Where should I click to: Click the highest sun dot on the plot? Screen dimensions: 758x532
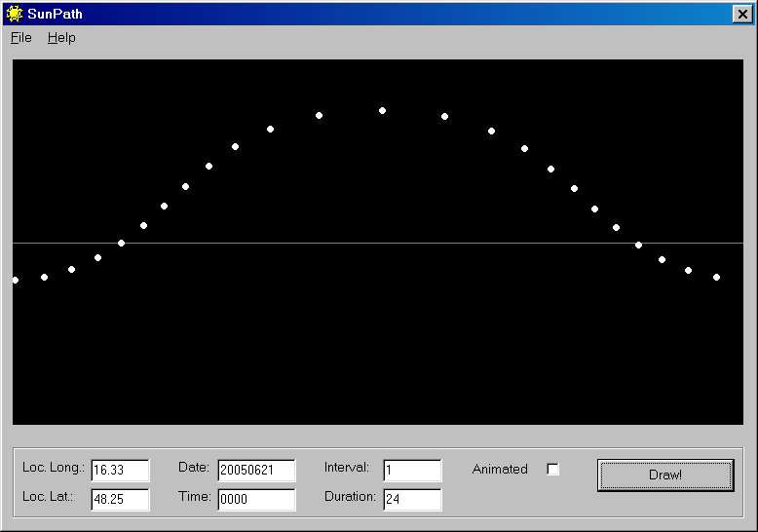click(x=382, y=111)
